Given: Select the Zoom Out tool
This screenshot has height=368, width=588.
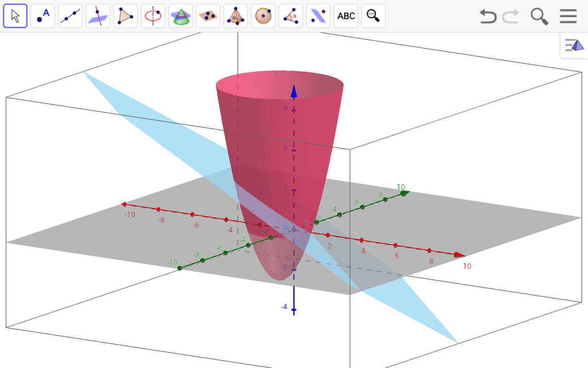Looking at the screenshot, I should [373, 16].
